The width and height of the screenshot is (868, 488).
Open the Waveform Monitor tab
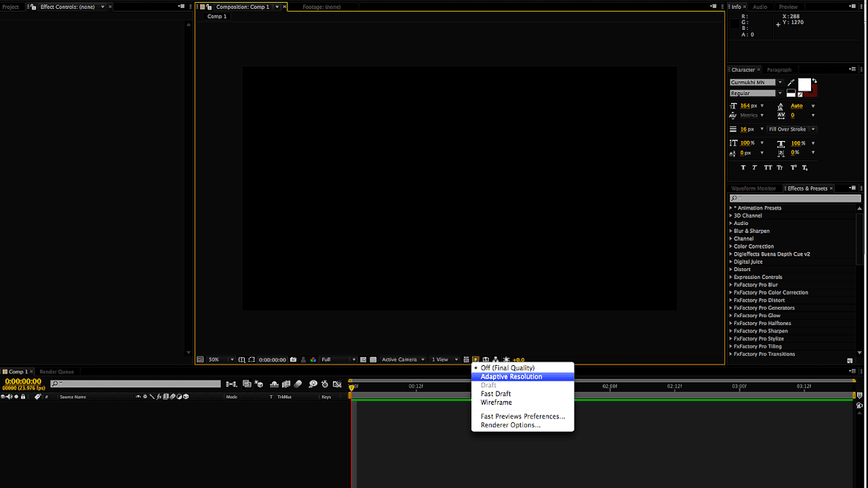(753, 188)
